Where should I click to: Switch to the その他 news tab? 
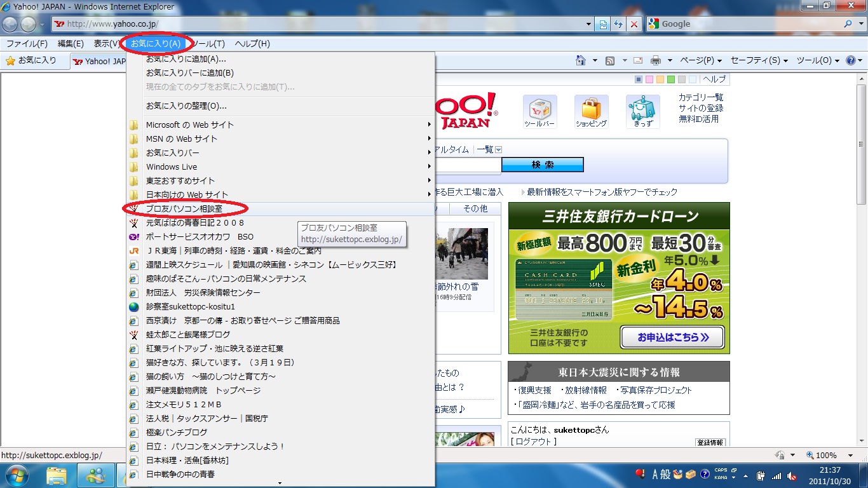(x=475, y=209)
